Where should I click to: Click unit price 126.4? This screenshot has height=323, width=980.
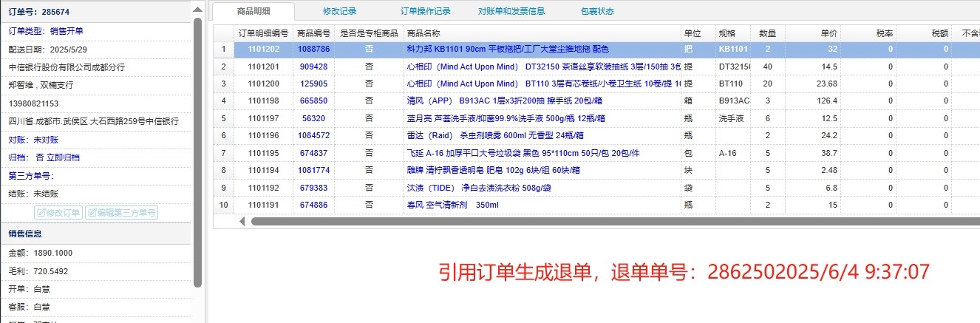click(826, 101)
